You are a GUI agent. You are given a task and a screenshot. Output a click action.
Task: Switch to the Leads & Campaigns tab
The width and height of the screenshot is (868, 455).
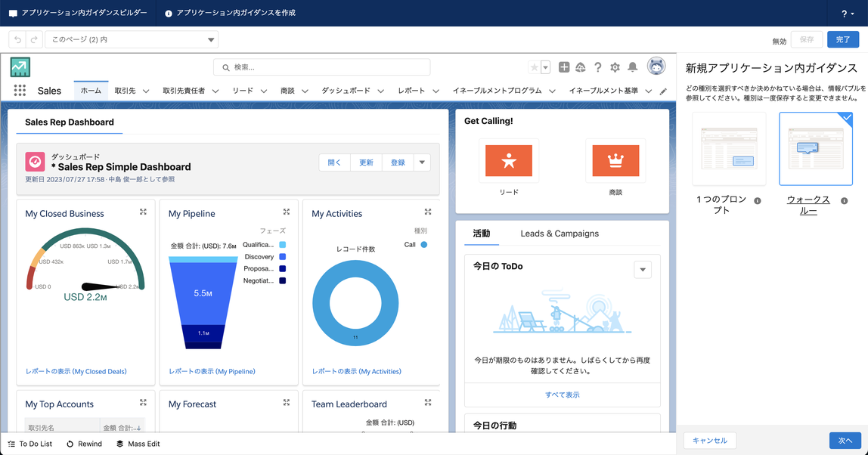560,234
